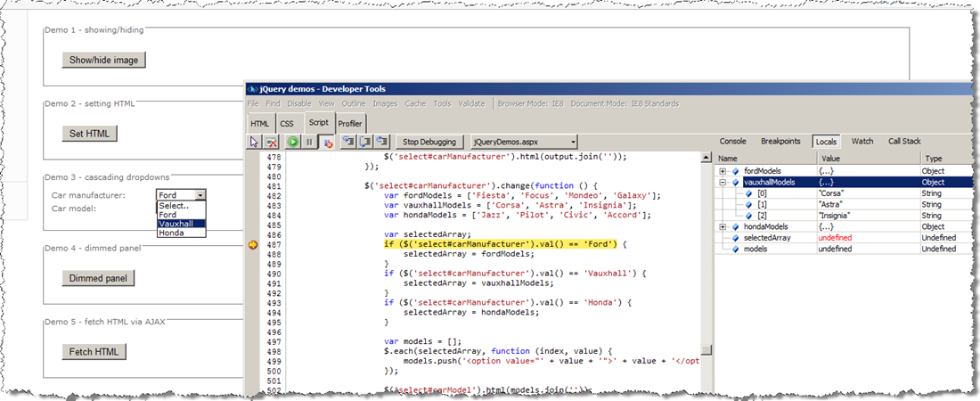Open the Breakpoints pane tab

click(780, 142)
